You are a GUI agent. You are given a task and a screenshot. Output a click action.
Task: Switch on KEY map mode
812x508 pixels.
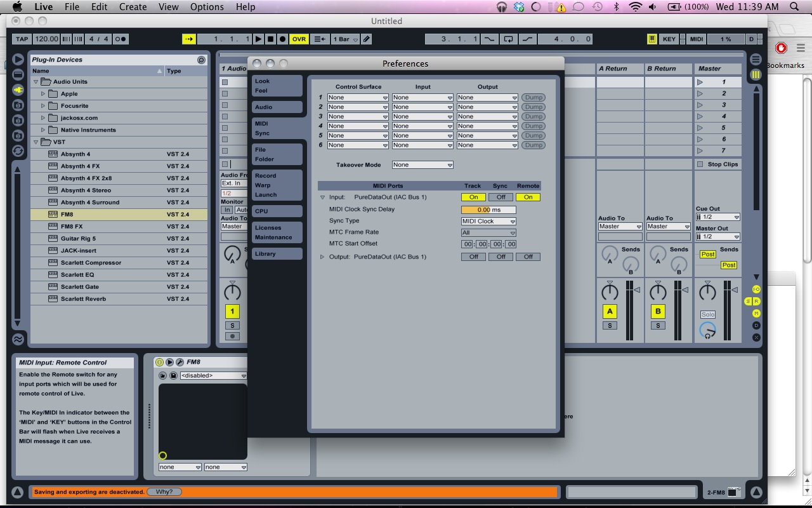pos(669,39)
